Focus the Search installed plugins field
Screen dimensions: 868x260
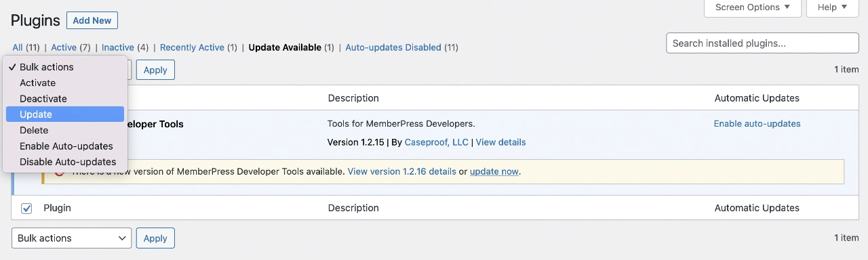[762, 43]
